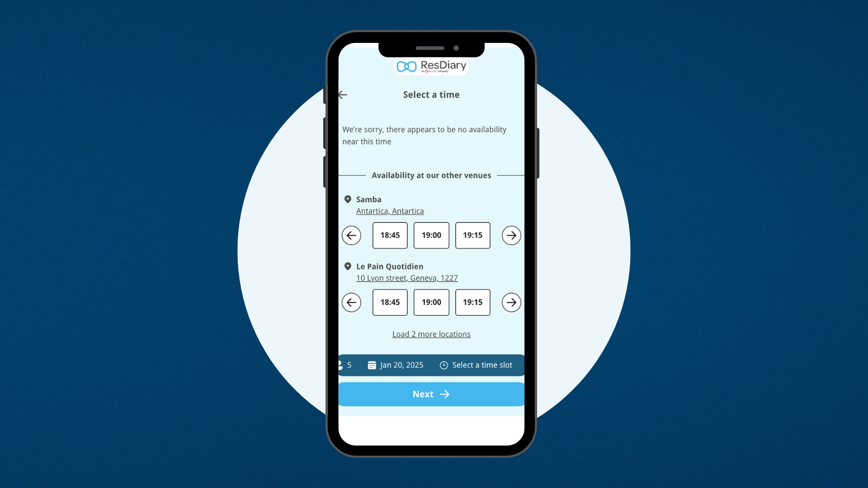868x488 pixels.
Task: Click the location pin icon for Le Pain Quotidien
Action: tap(347, 266)
